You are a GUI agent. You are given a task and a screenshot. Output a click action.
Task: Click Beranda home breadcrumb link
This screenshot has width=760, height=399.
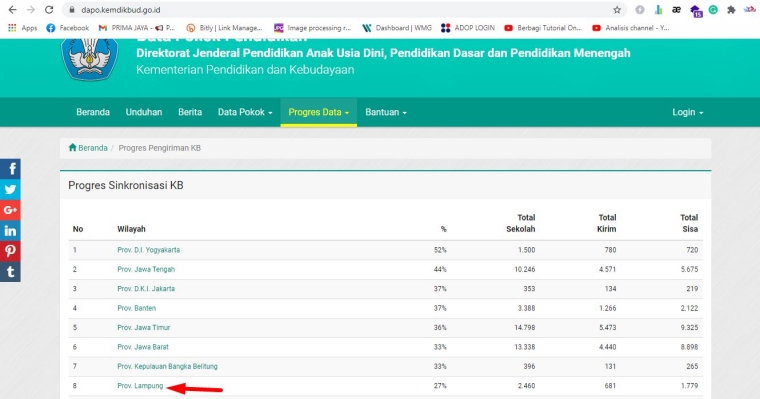pos(88,148)
